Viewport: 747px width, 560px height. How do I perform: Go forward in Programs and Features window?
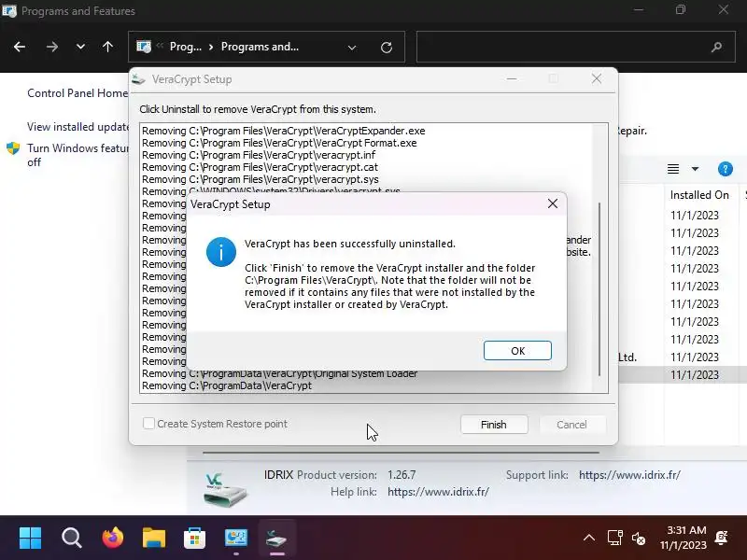coord(52,47)
